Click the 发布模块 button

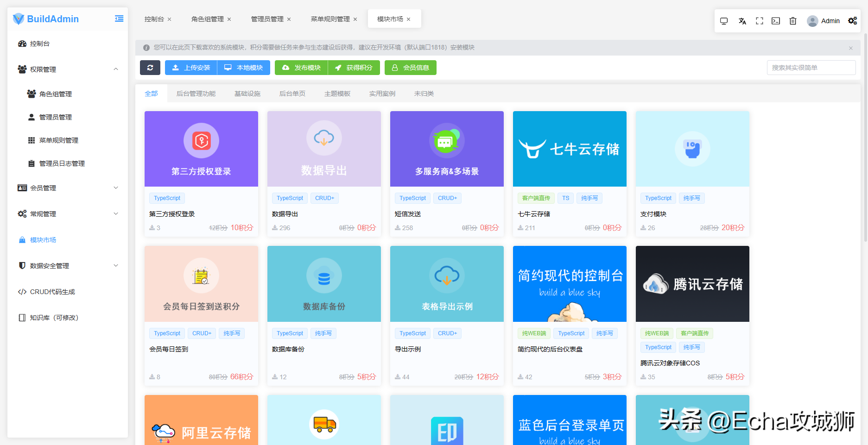[301, 68]
